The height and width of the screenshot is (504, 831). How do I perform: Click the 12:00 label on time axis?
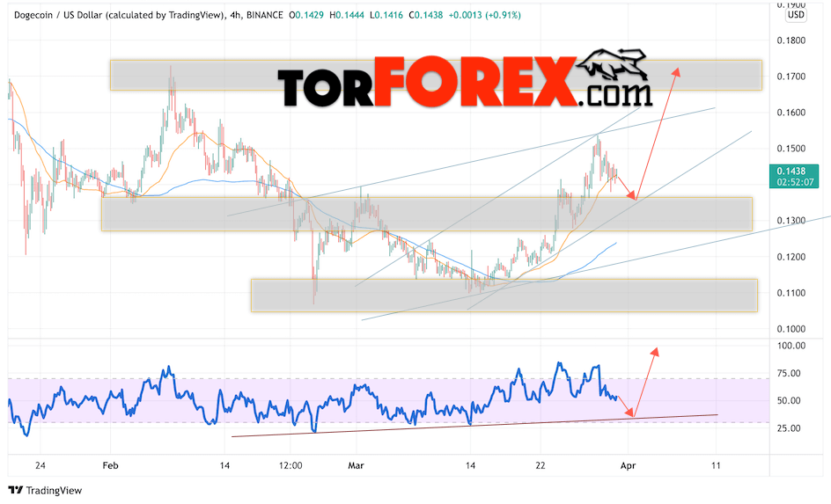(290, 466)
